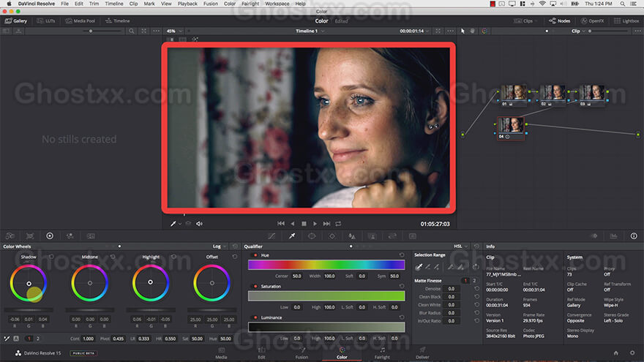This screenshot has width=644, height=362.
Task: Click the add color picker in Selection Range
Action: pyautogui.click(x=437, y=267)
